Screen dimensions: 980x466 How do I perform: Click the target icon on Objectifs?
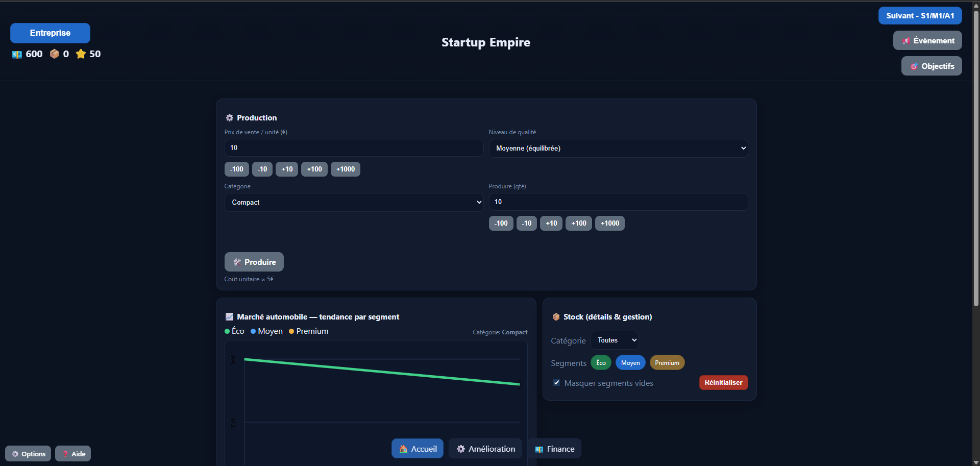914,66
